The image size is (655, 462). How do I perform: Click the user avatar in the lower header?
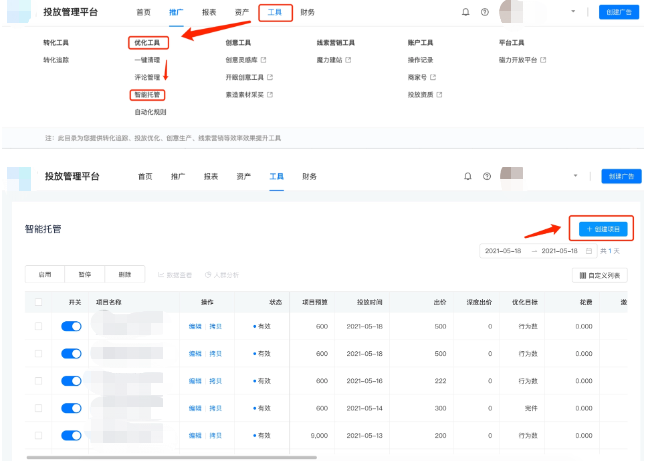[x=512, y=178]
